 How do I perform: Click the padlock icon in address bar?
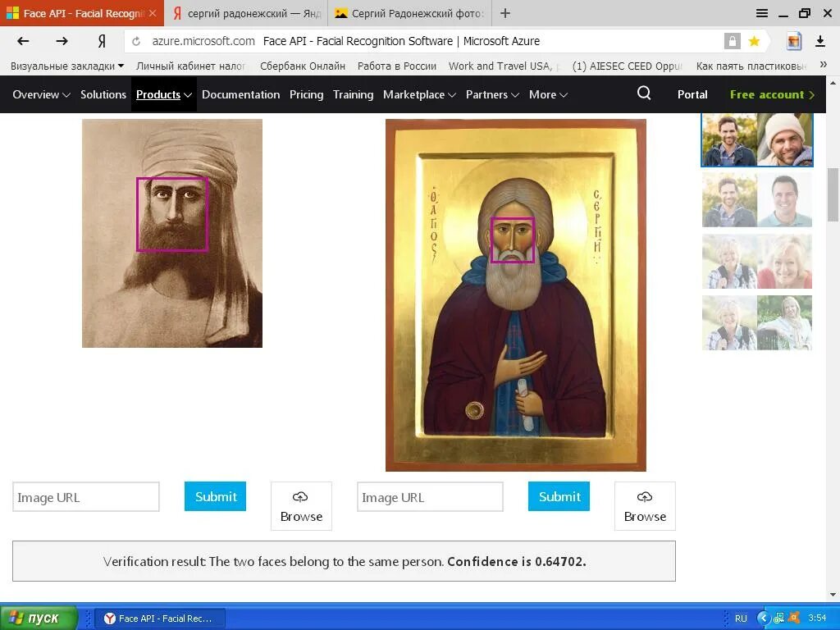[732, 41]
